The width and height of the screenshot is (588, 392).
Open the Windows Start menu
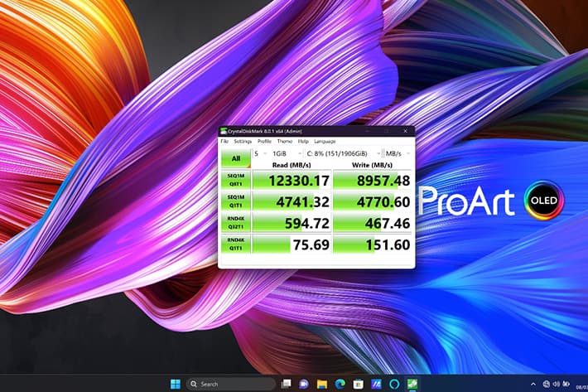coord(175,384)
